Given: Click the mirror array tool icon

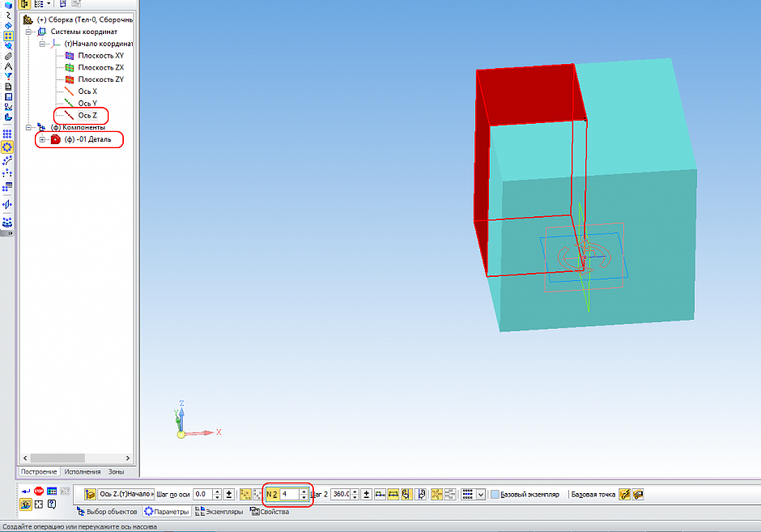Looking at the screenshot, I should pyautogui.click(x=8, y=204).
